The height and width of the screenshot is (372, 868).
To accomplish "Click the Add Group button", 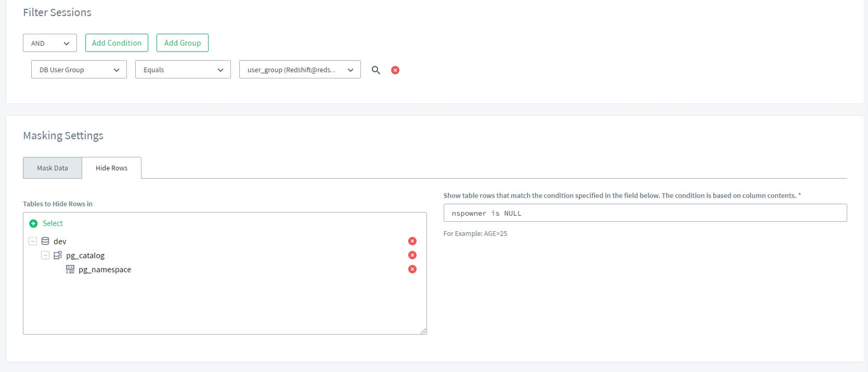I will pos(183,43).
